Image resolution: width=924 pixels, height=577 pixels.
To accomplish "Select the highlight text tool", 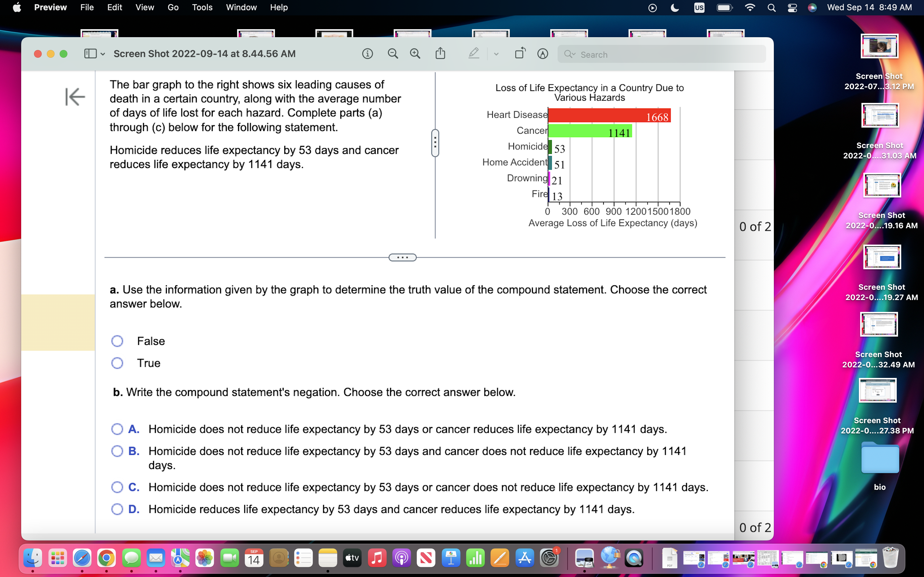I will click(x=474, y=54).
